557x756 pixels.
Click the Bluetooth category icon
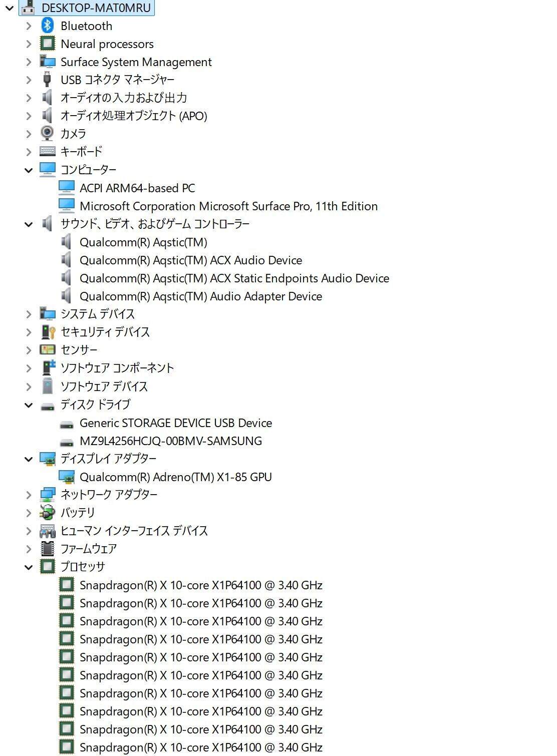48,25
